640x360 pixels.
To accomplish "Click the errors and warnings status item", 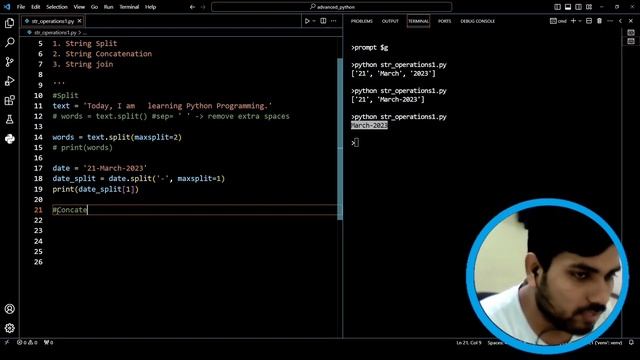I will point(27,342).
